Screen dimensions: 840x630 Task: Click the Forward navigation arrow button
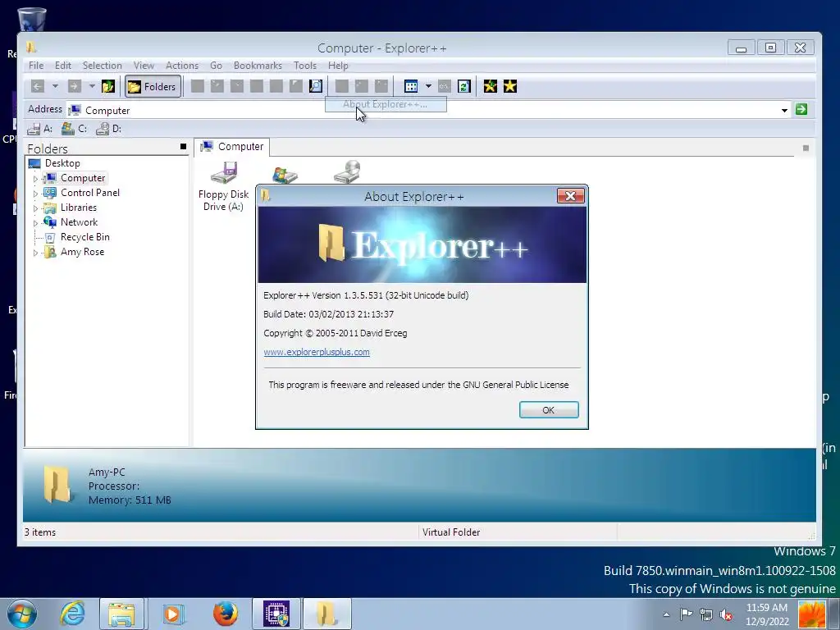pyautogui.click(x=75, y=86)
